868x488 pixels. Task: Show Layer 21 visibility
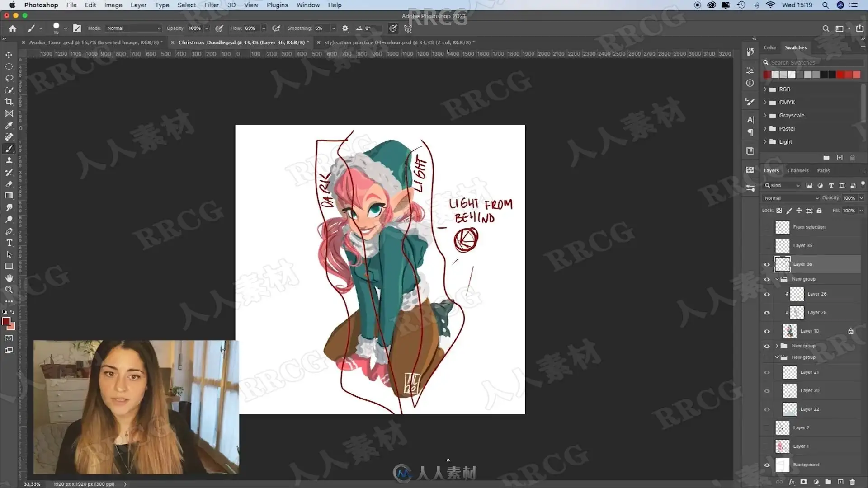click(x=767, y=372)
